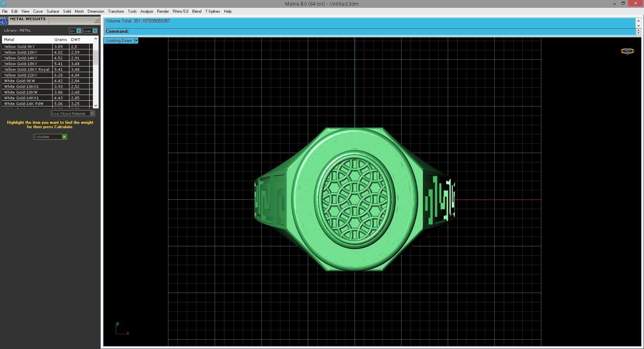Sort by the DWT column header
The image size is (644, 349).
coord(79,40)
